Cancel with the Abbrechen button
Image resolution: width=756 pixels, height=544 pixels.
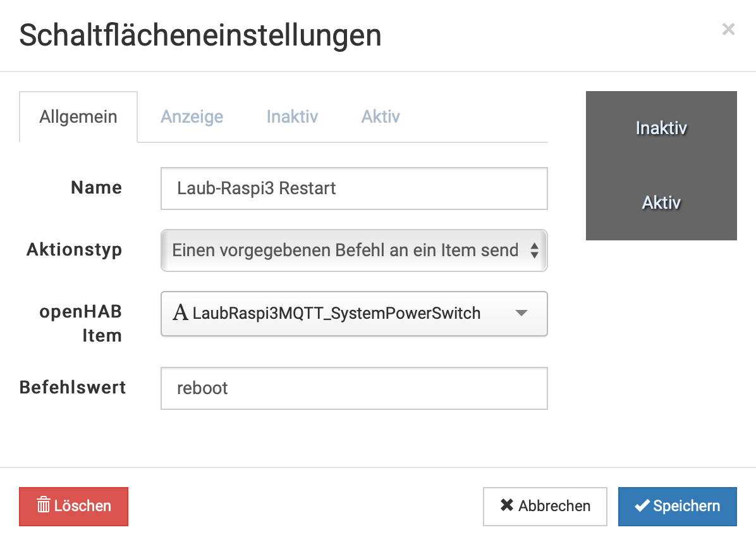click(x=545, y=506)
